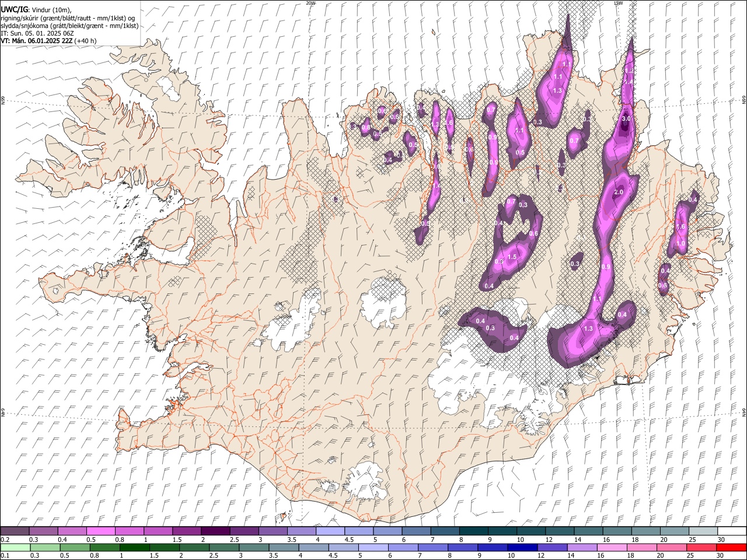Select the 'rigning/skúrir (grænt/blátt/rautt' legend description line
Screen dimensions: 747x560
tap(68, 18)
